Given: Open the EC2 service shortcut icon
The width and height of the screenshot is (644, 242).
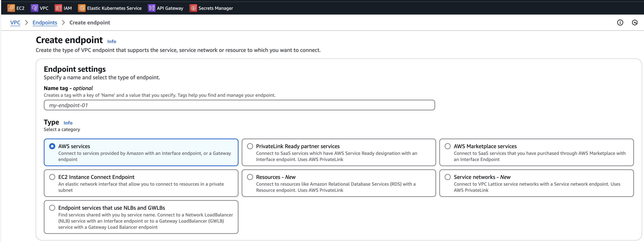Looking at the screenshot, I should (11, 8).
